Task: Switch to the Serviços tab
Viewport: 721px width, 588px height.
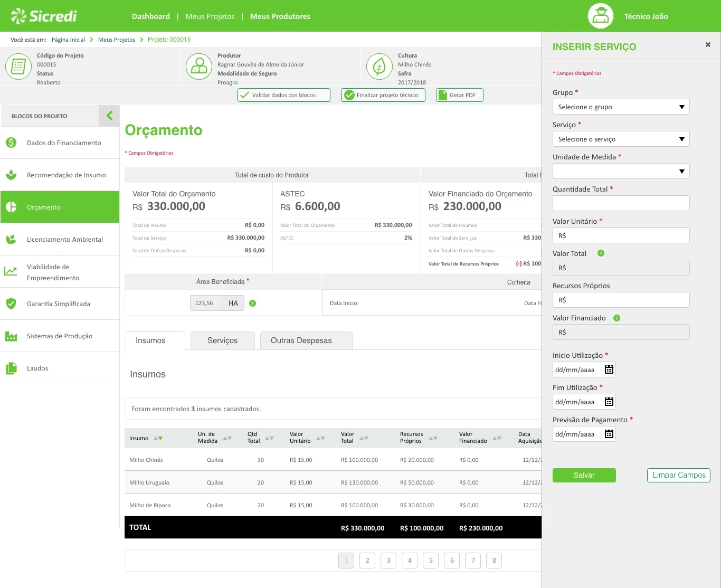Action: click(x=223, y=340)
